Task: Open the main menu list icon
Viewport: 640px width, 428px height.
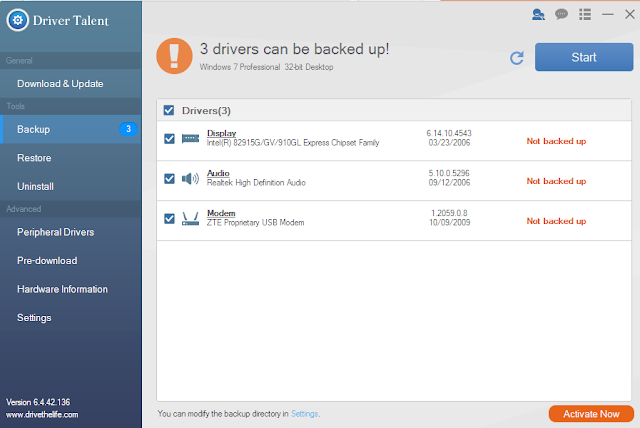Action: click(585, 15)
